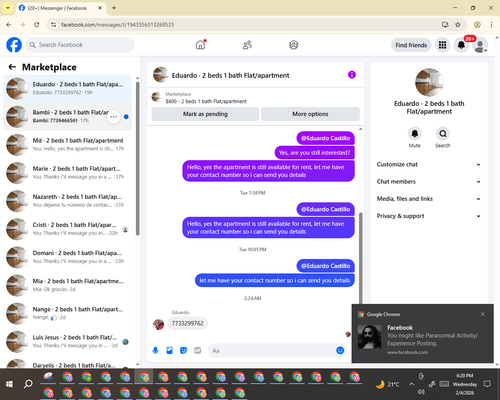Open the Paranormal Activity notification text

[x=433, y=339]
